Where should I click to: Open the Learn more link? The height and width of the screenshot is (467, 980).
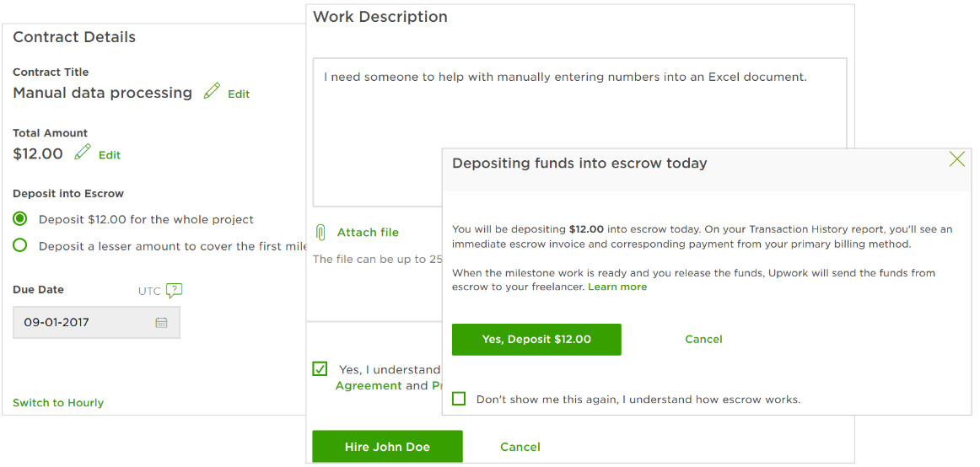click(617, 287)
